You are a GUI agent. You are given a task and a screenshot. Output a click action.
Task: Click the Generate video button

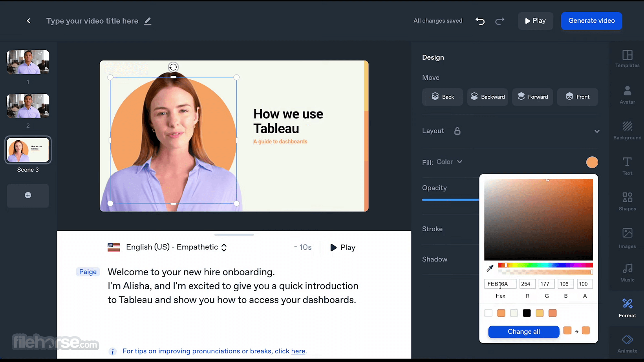point(591,21)
